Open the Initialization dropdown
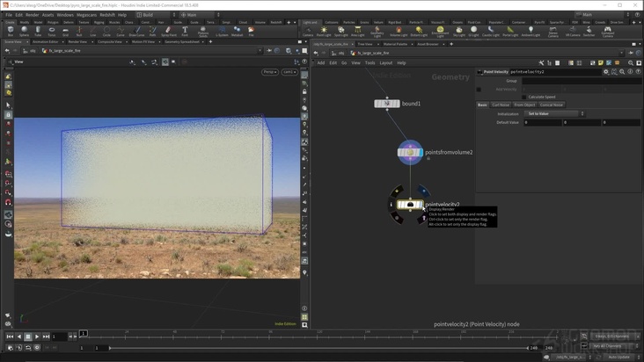 click(554, 113)
